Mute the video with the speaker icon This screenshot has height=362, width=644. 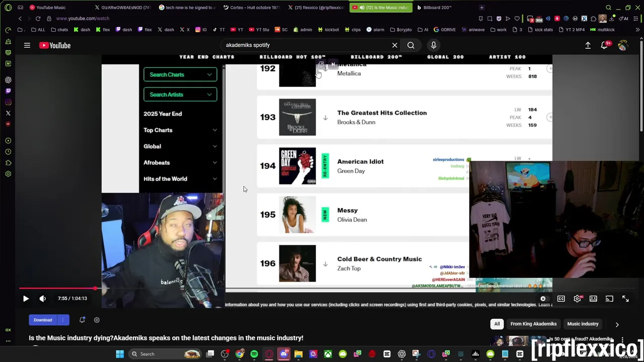coord(43,299)
